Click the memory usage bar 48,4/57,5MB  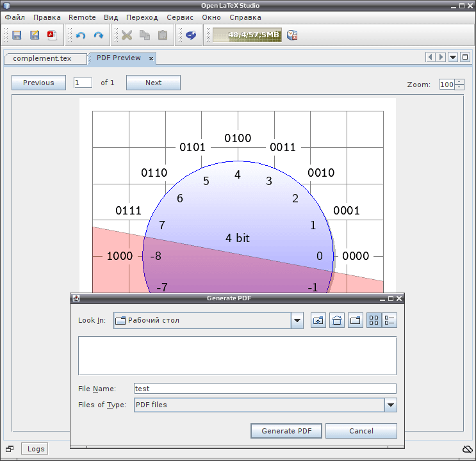pos(247,35)
